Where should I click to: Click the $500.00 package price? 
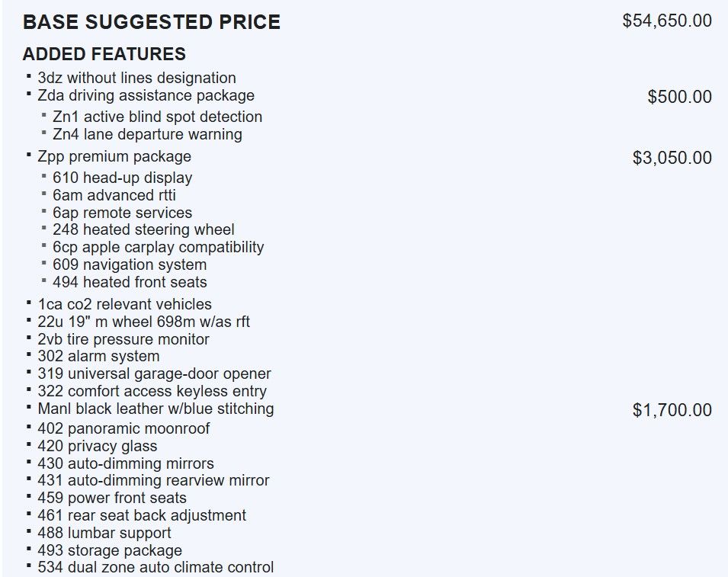pyautogui.click(x=679, y=97)
